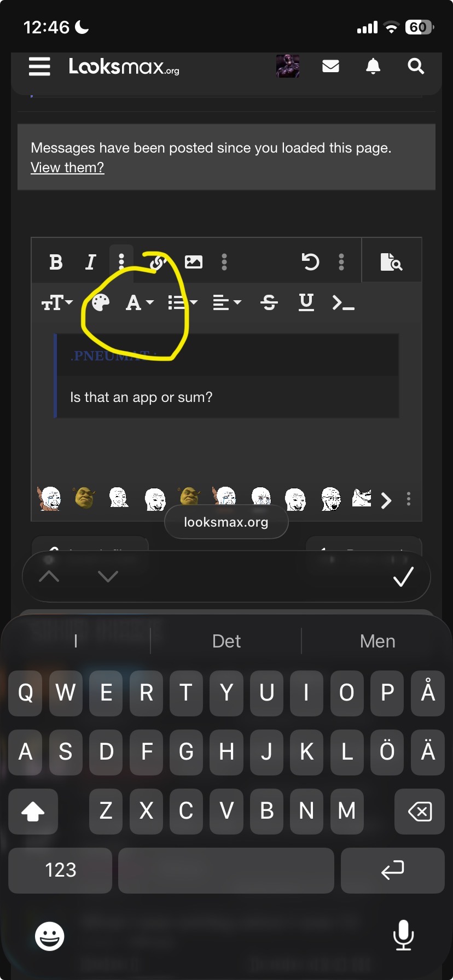The height and width of the screenshot is (980, 453).
Task: Toggle italic text formatting
Action: (91, 262)
